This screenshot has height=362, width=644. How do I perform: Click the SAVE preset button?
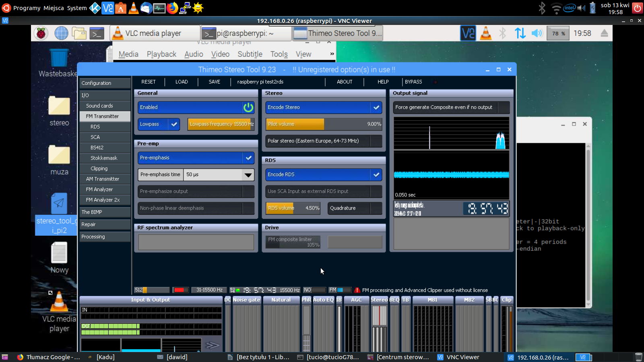215,82
